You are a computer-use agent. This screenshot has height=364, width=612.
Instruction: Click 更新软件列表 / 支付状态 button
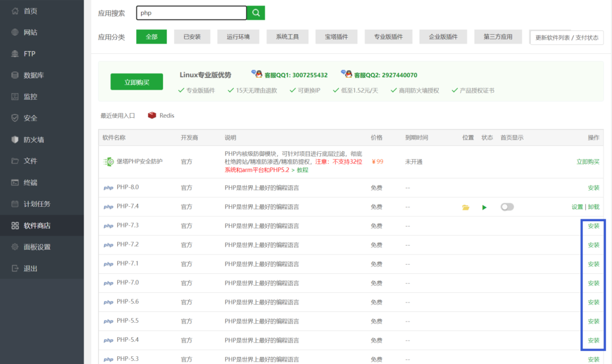pyautogui.click(x=567, y=38)
